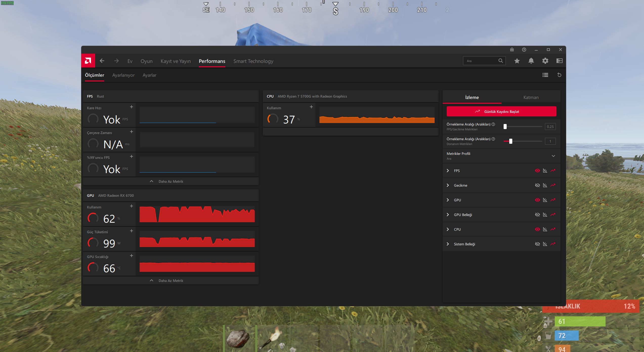
Task: Switch to list view icon
Action: (x=545, y=75)
